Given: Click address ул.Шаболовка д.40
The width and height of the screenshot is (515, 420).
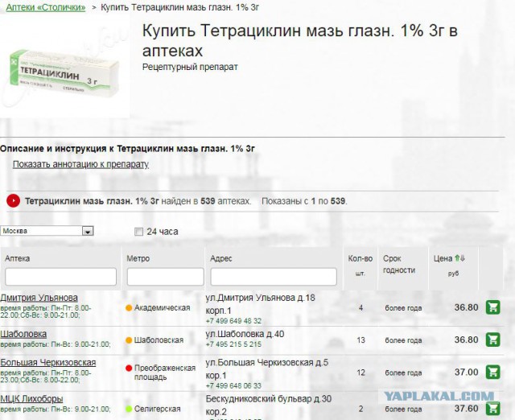Looking at the screenshot, I should point(245,334).
